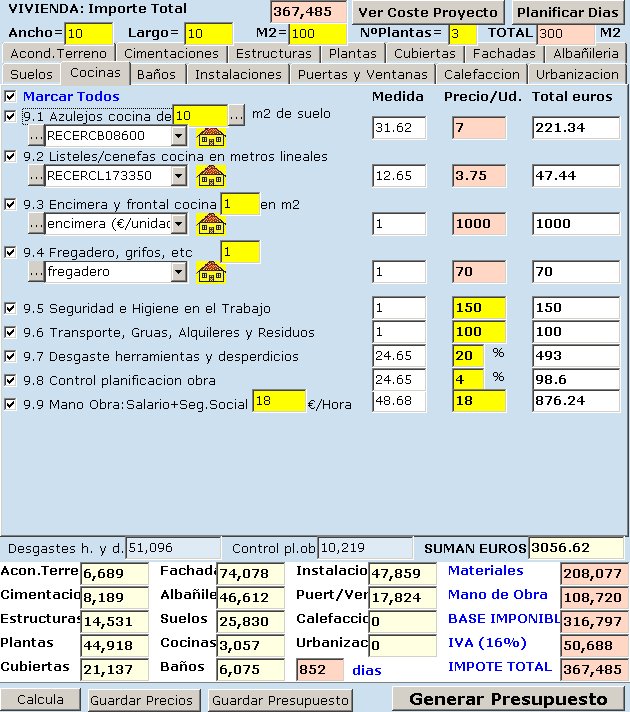Click the Calcula button
Screen dimensions: 630x712
tap(40, 699)
